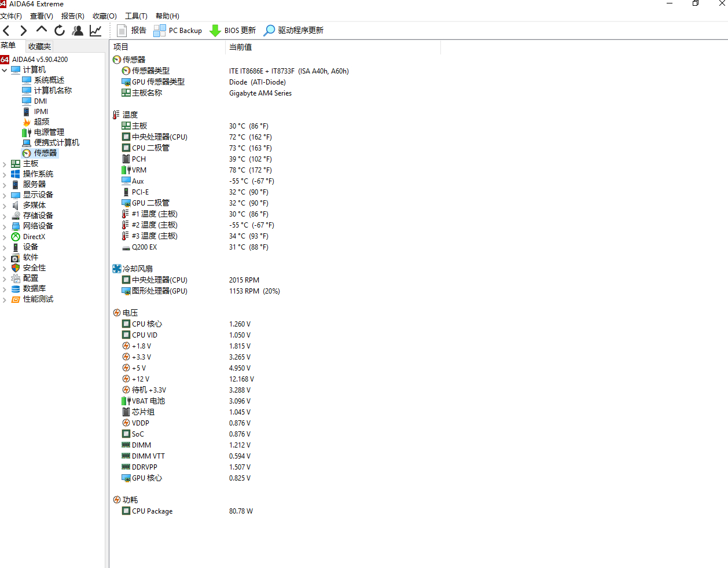This screenshot has width=728, height=568.
Task: Click the Refresh icon in toolbar
Action: [60, 31]
